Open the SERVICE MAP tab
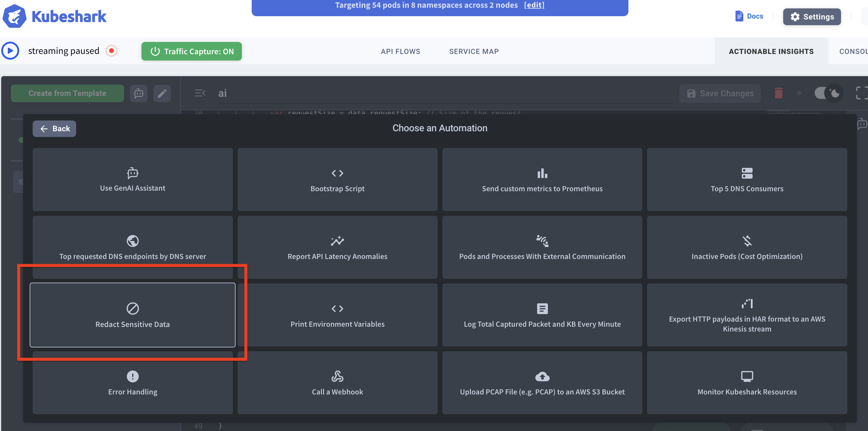The height and width of the screenshot is (431, 868). point(474,51)
